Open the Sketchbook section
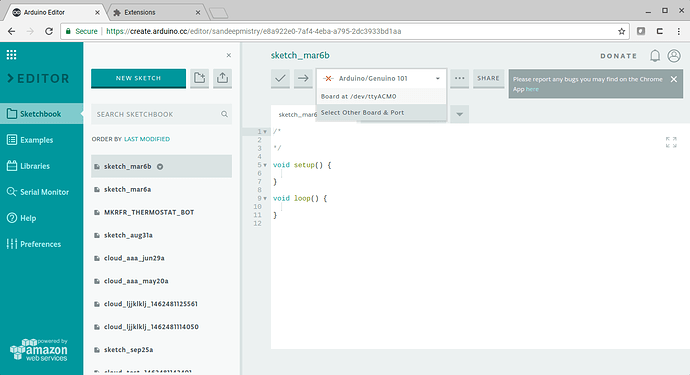Viewport: 690px width, 375px height. coord(41,114)
